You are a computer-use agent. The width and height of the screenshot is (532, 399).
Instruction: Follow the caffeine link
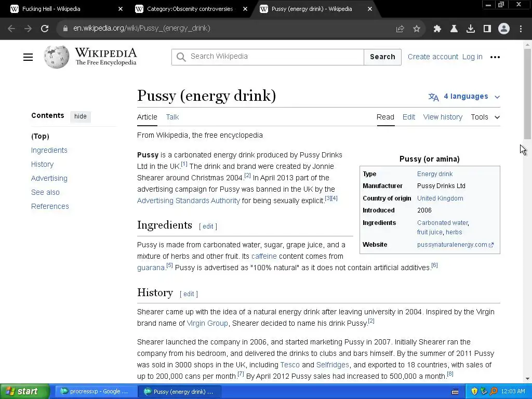tap(264, 257)
